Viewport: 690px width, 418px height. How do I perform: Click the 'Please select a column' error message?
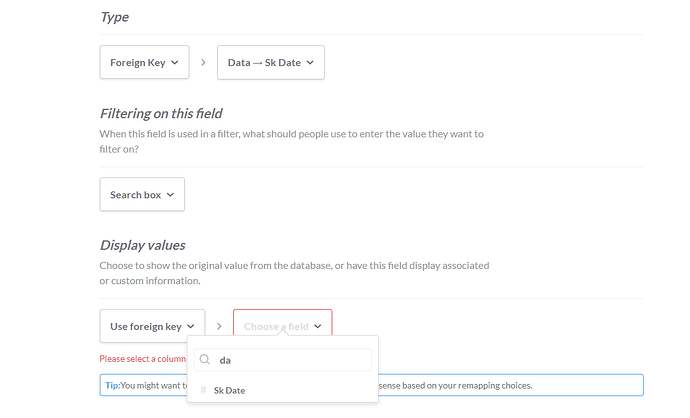143,359
